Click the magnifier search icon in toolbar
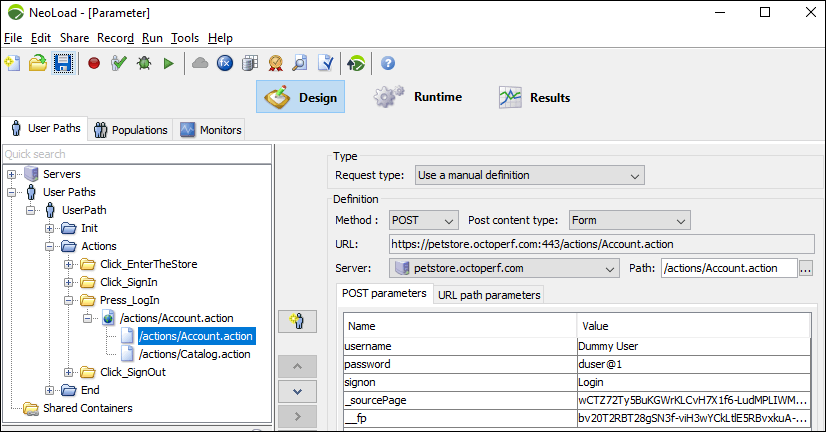826x432 pixels. (x=299, y=63)
